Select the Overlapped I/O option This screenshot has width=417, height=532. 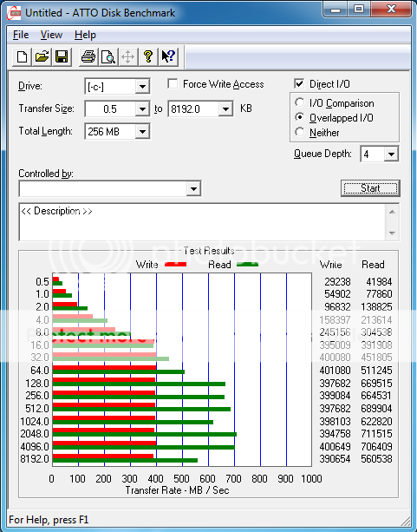[x=300, y=117]
